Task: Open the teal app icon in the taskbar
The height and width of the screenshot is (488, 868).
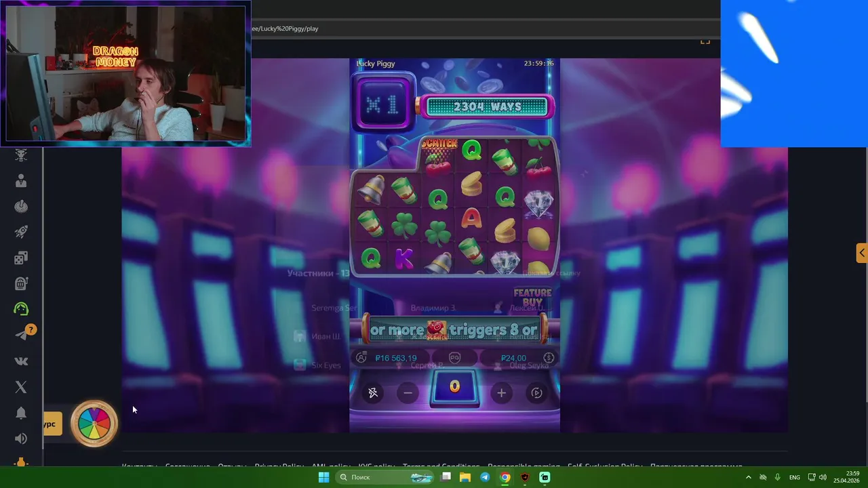Action: click(545, 477)
